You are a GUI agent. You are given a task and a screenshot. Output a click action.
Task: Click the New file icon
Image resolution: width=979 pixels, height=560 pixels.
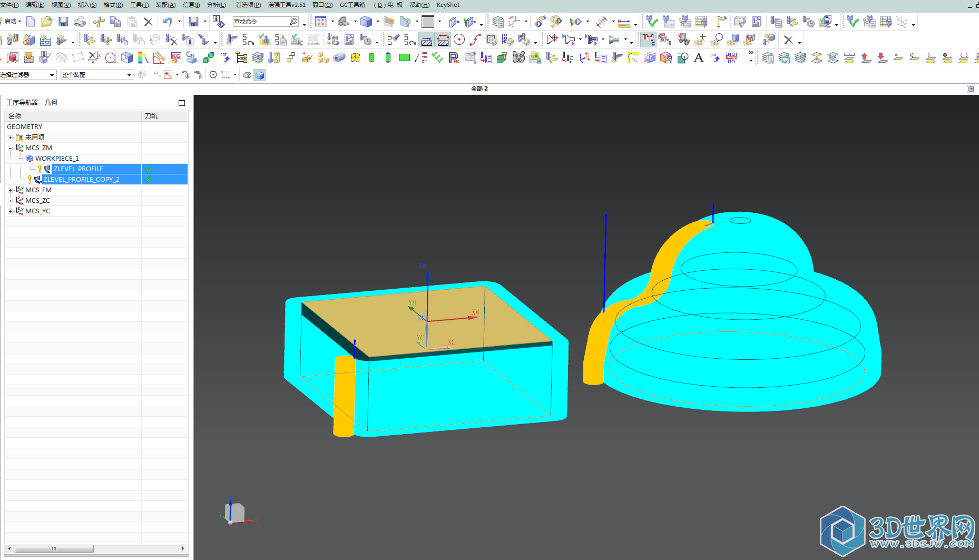click(31, 22)
